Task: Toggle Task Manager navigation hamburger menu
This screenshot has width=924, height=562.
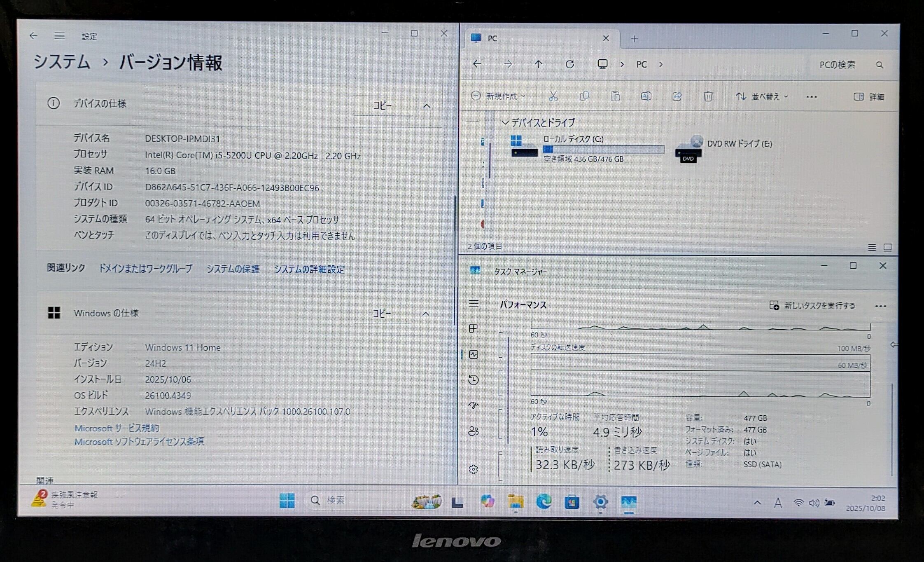Action: point(474,304)
